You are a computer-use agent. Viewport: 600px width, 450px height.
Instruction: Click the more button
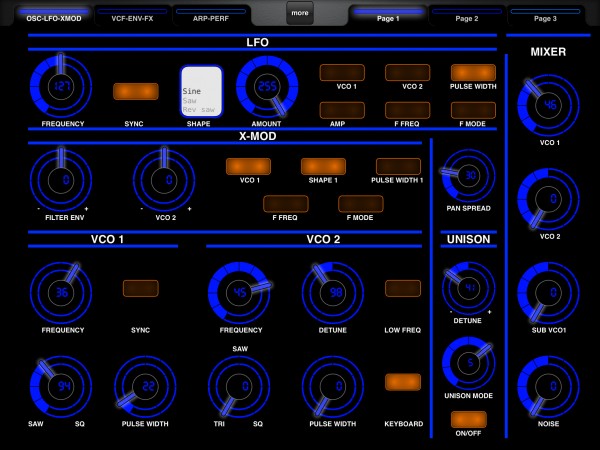(300, 13)
